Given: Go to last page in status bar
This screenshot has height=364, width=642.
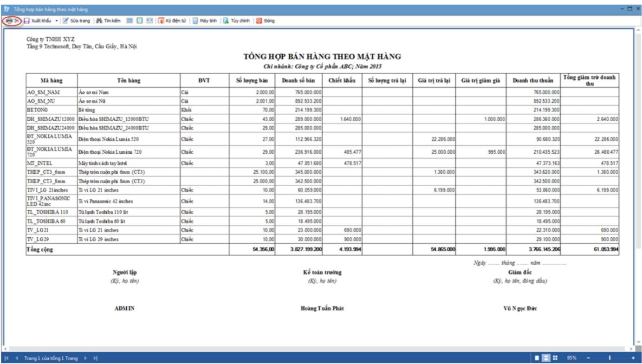Looking at the screenshot, I should coord(96,358).
